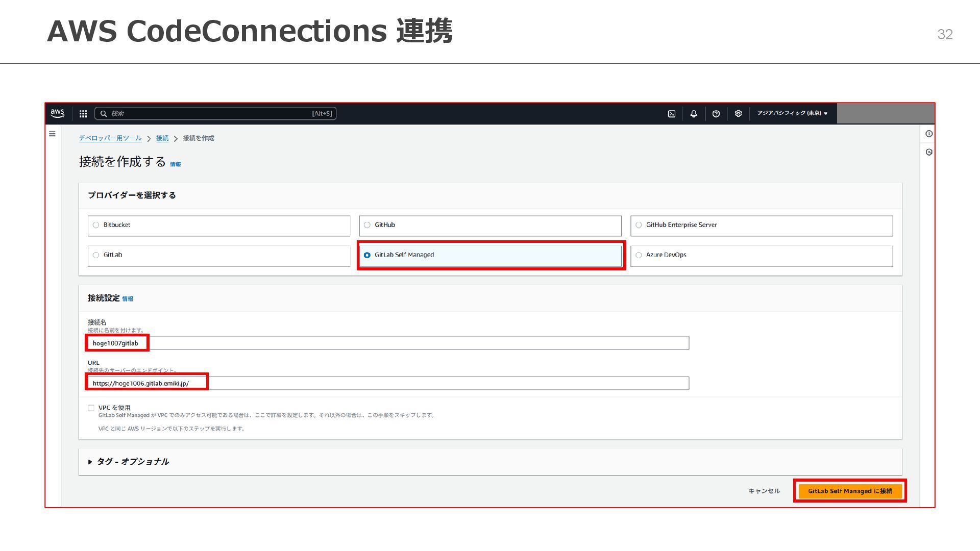
Task: Open the settings gear icon
Action: click(x=738, y=114)
